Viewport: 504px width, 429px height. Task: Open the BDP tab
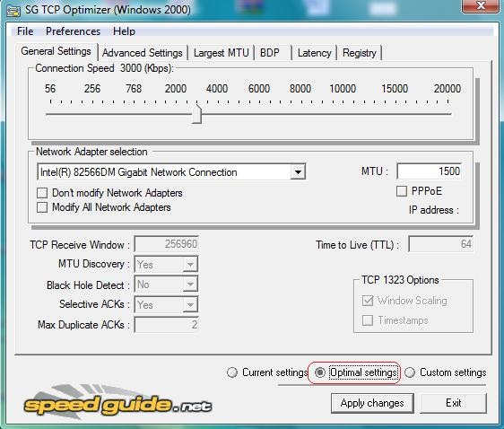[273, 53]
